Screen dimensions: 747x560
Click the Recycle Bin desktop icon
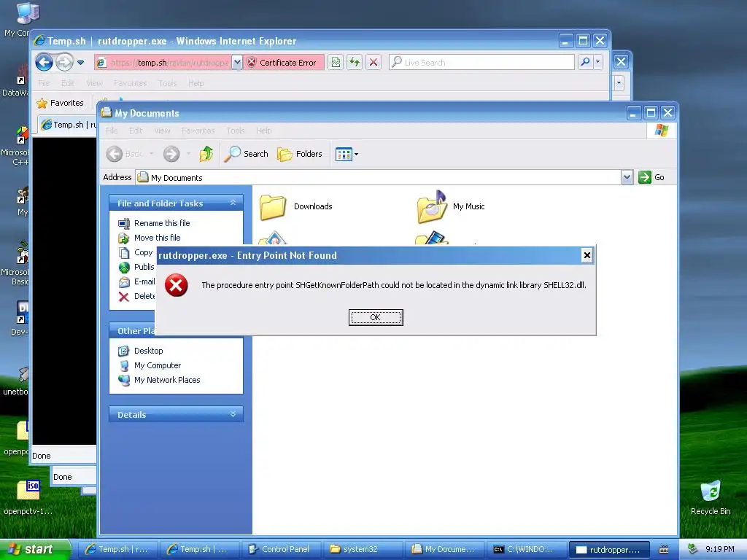(x=711, y=497)
